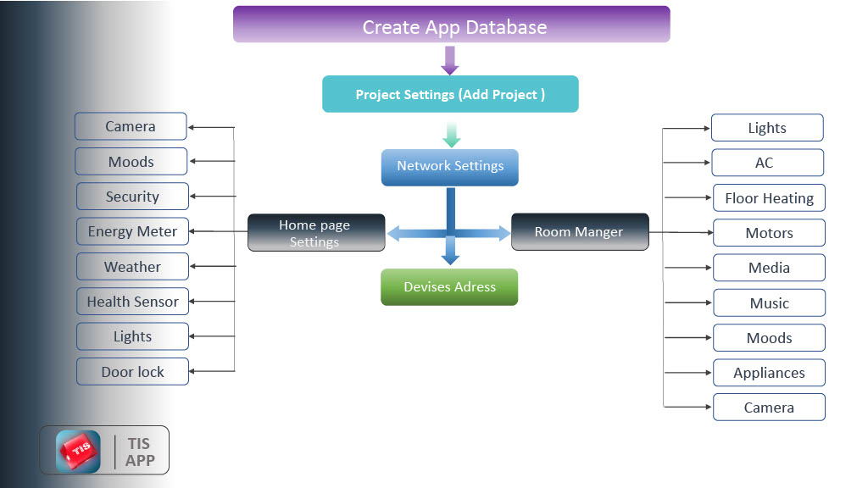The image size is (868, 488).
Task: Click the Door lock box
Action: tap(132, 371)
